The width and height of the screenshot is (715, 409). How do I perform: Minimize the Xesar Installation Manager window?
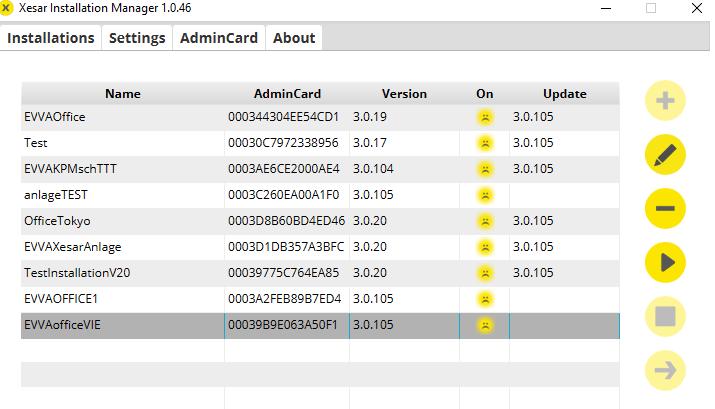click(x=606, y=8)
